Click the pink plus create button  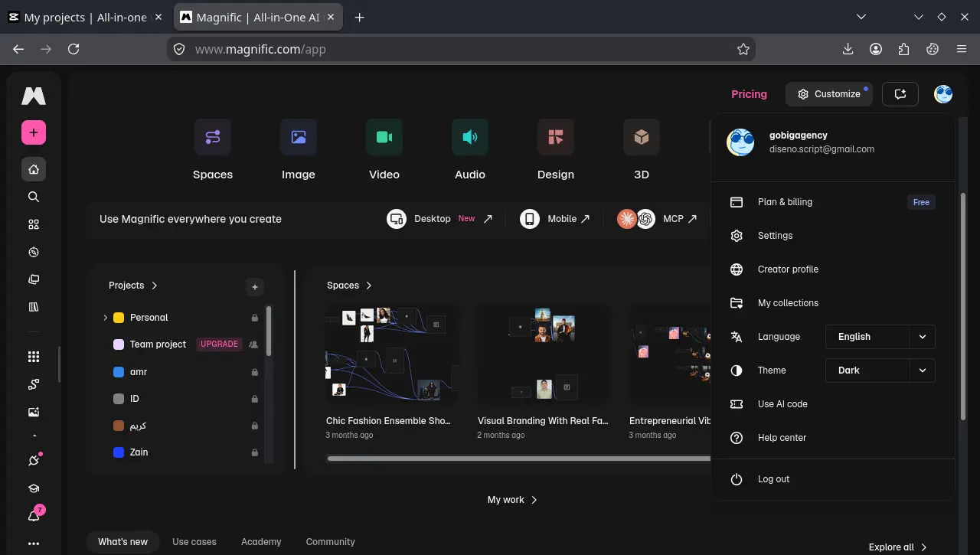[x=34, y=132]
